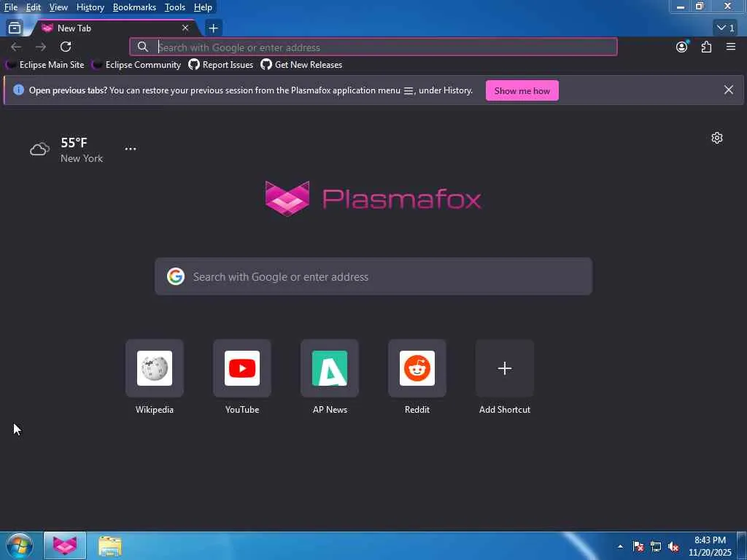Open the Bookmarks menu
This screenshot has height=560, width=747.
[134, 7]
